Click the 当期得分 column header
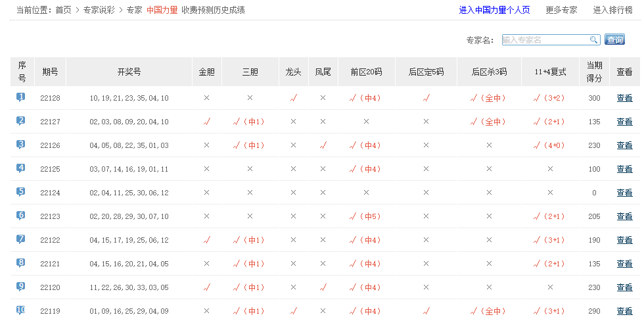 pyautogui.click(x=594, y=72)
